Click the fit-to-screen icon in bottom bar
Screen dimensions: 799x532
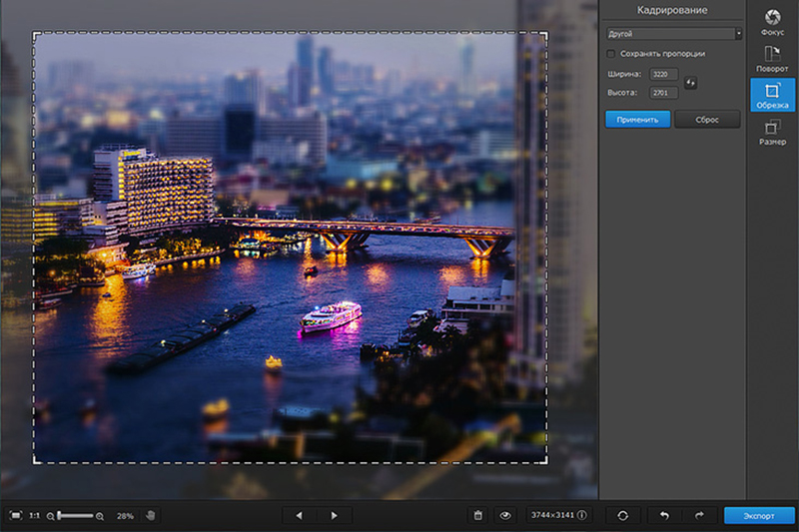[16, 515]
